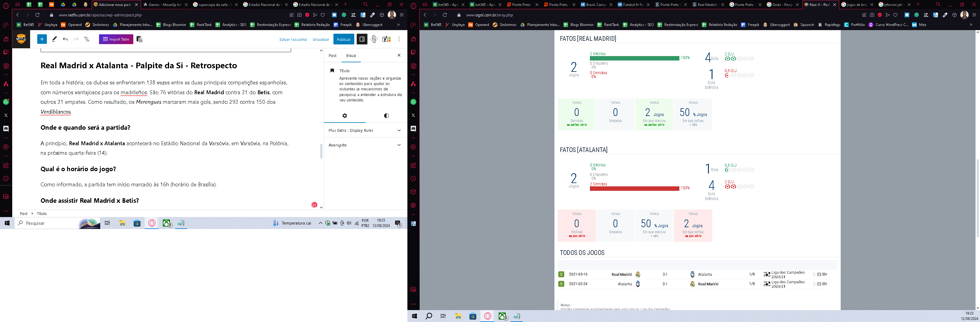Expand Plus Extra : Display Rules panel
Viewport: 980px width, 322px height.
pyautogui.click(x=365, y=130)
